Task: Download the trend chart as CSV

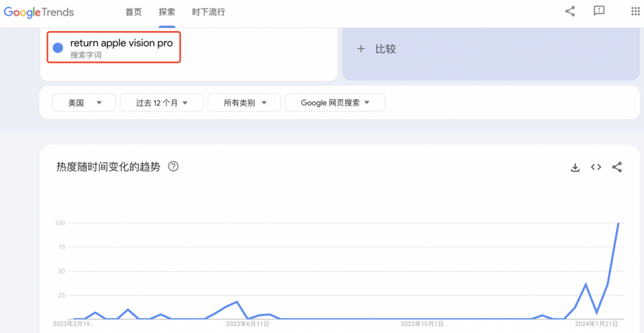Action: 575,167
